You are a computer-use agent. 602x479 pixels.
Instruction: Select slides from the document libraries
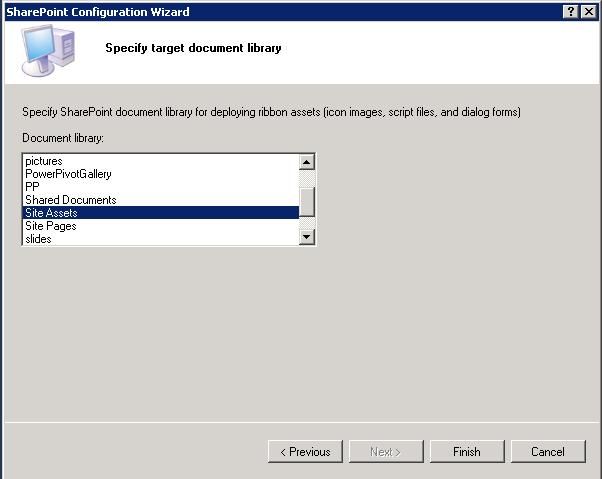pyautogui.click(x=160, y=239)
